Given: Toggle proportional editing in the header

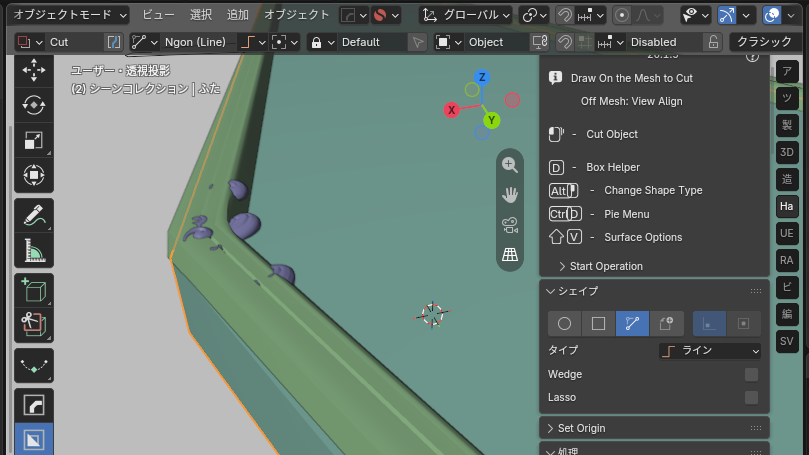Looking at the screenshot, I should click(622, 15).
